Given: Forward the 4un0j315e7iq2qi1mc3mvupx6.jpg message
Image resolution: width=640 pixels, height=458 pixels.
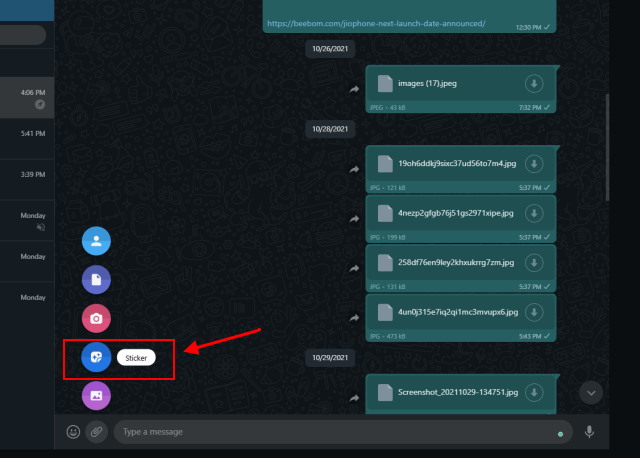Looking at the screenshot, I should pos(354,317).
